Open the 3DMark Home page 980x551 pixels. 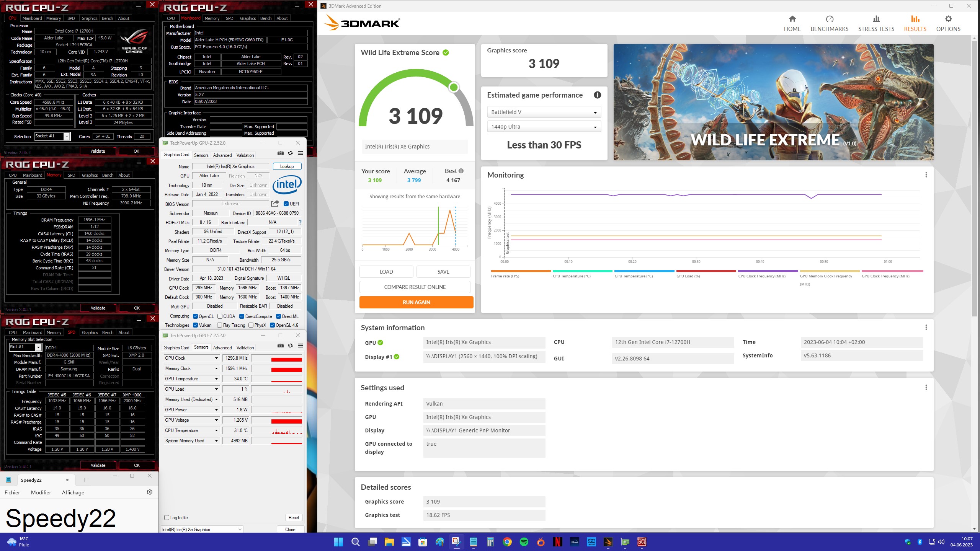(792, 23)
